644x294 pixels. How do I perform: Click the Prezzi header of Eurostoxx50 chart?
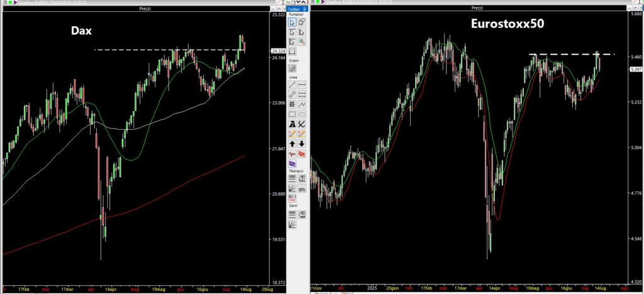pos(477,8)
